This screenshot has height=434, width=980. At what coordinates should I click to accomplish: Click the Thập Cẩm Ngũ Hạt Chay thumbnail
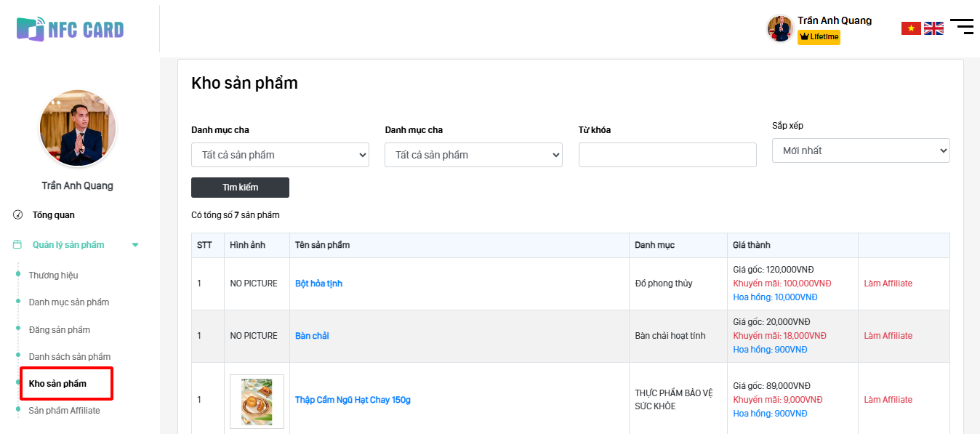[x=257, y=401]
